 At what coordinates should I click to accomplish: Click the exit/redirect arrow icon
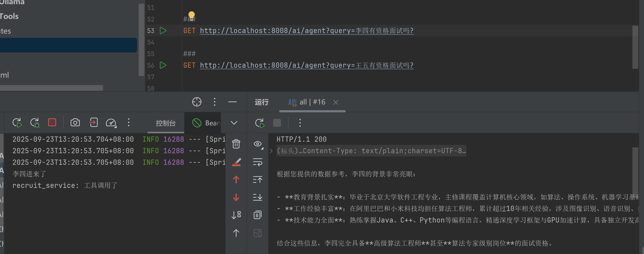93,123
